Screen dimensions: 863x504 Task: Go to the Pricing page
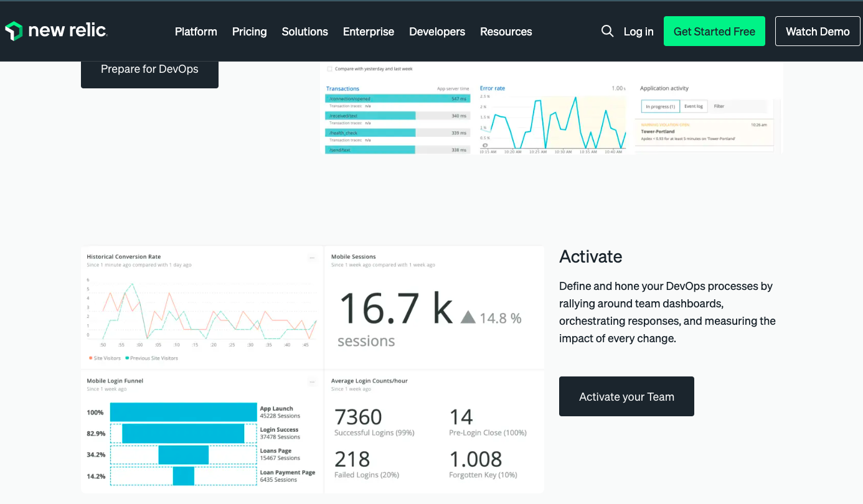pyautogui.click(x=250, y=32)
